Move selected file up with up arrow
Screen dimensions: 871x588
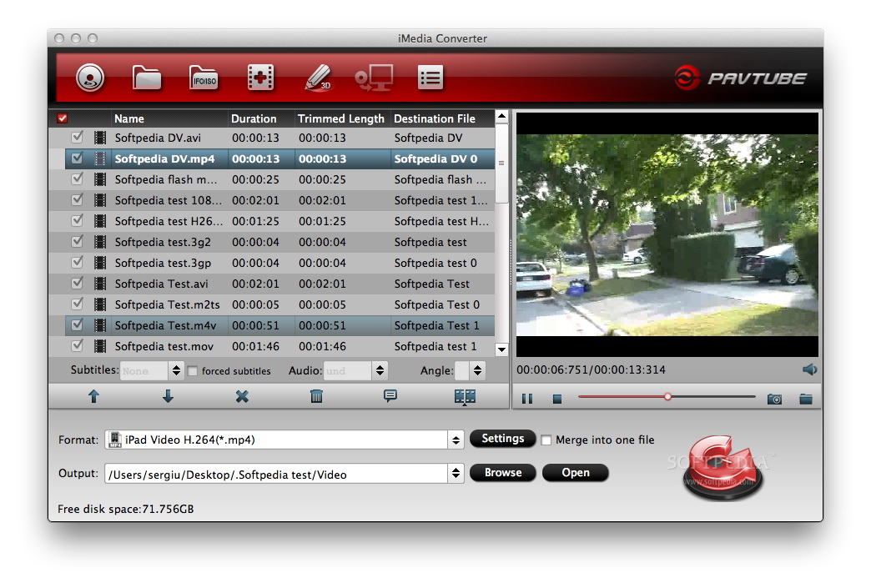[x=94, y=396]
